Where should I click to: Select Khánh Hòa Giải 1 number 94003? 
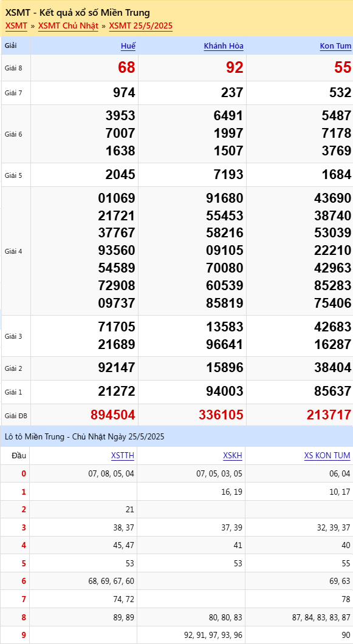click(x=225, y=391)
